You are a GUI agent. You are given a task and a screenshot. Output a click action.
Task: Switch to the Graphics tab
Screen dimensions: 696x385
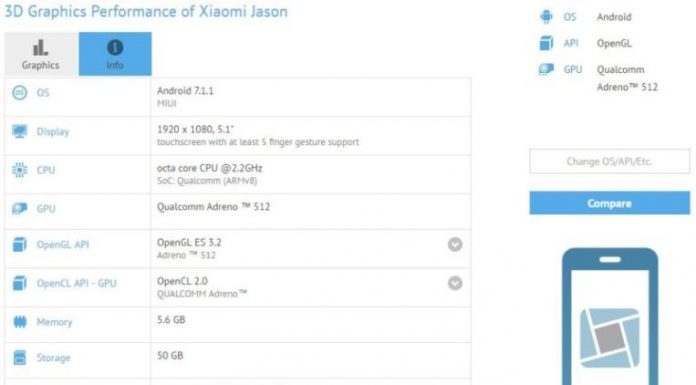click(41, 54)
